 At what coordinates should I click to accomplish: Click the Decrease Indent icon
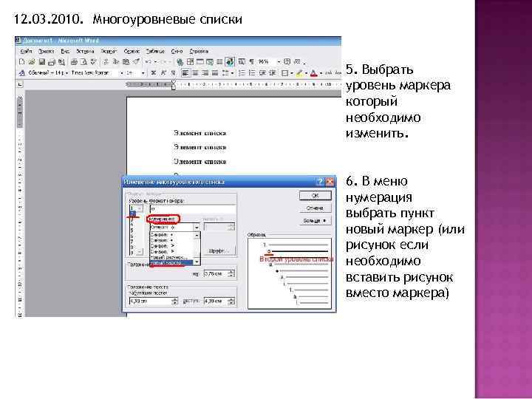click(262, 72)
